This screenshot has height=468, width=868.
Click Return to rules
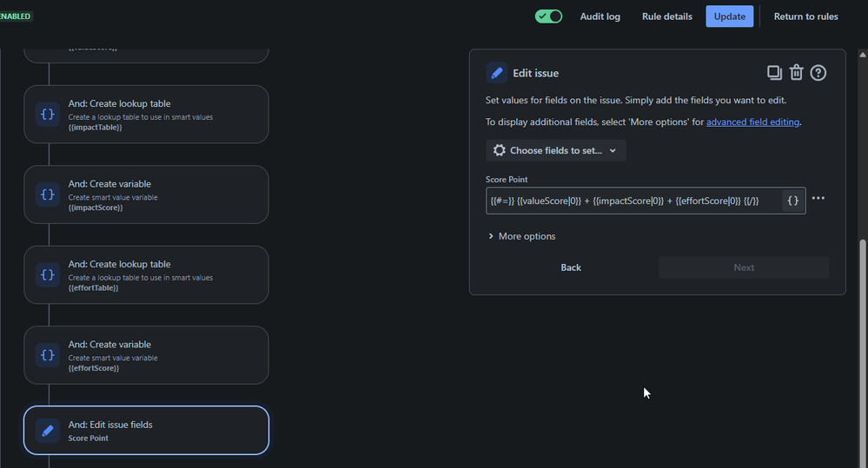point(806,16)
